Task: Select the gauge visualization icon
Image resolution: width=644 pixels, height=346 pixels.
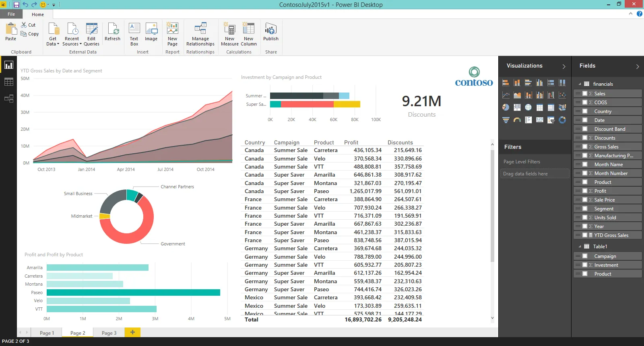Action: coord(517,120)
